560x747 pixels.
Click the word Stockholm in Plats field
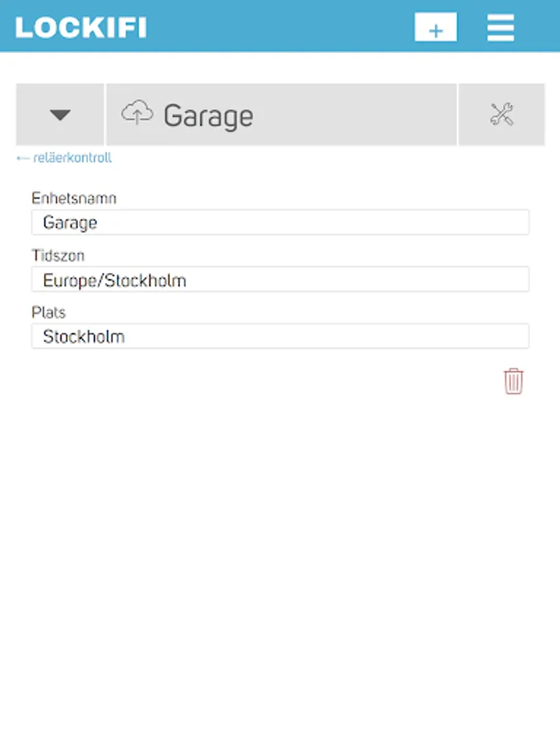[x=84, y=337]
